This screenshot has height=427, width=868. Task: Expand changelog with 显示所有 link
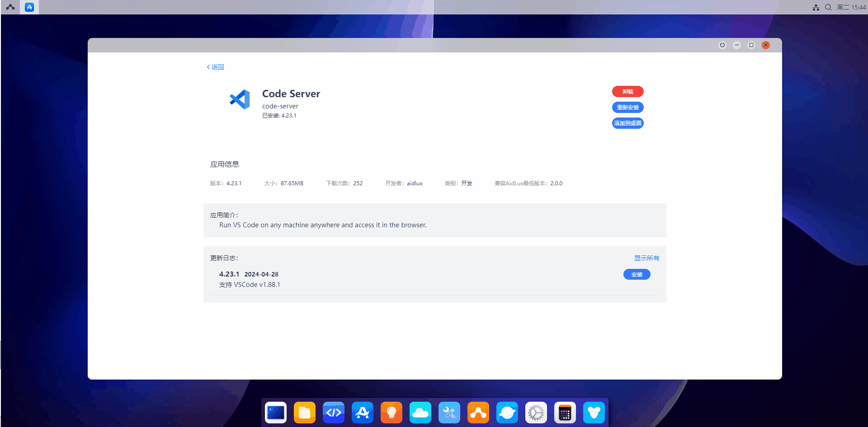(x=646, y=258)
